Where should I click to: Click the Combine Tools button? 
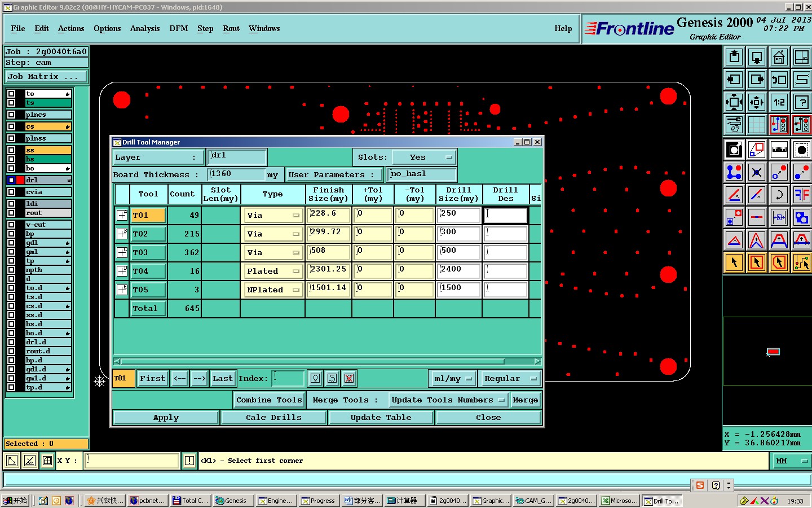click(x=269, y=400)
